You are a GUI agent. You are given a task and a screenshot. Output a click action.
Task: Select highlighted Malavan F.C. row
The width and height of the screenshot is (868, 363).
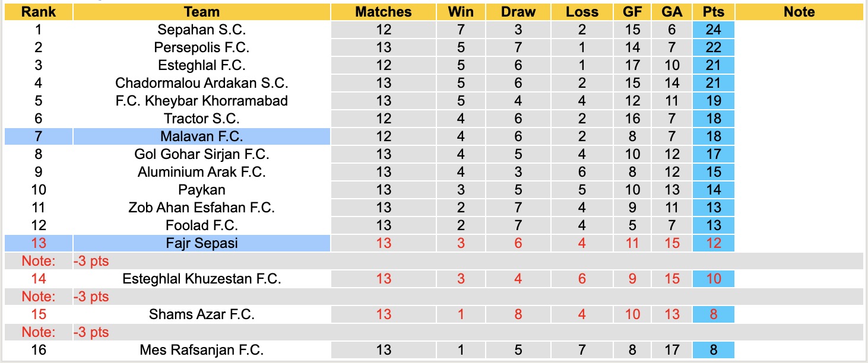(201, 136)
